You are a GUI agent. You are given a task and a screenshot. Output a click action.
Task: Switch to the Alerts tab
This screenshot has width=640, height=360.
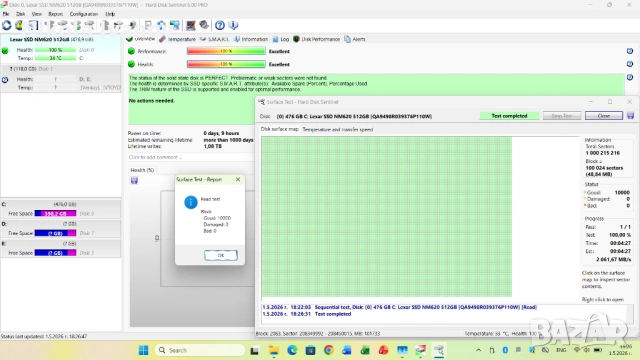(355, 39)
